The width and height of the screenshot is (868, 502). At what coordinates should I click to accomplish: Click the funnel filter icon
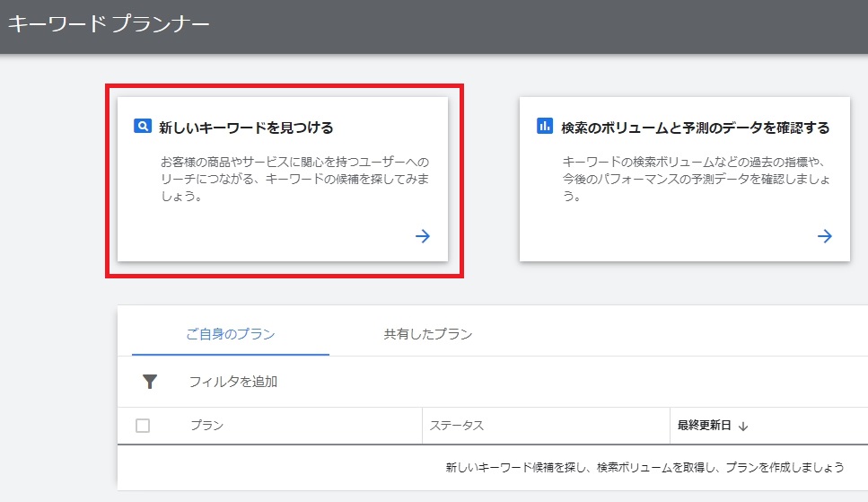[x=150, y=382]
